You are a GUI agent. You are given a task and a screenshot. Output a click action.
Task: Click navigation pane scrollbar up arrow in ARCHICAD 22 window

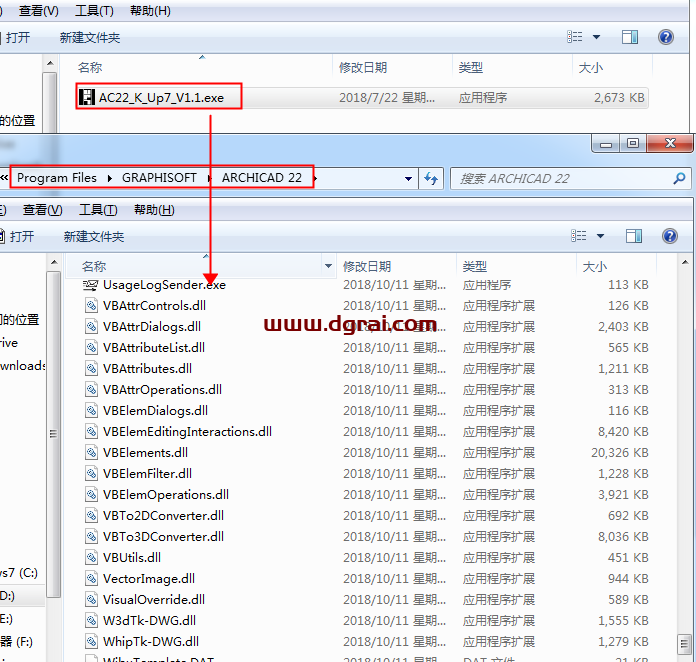click(x=54, y=262)
